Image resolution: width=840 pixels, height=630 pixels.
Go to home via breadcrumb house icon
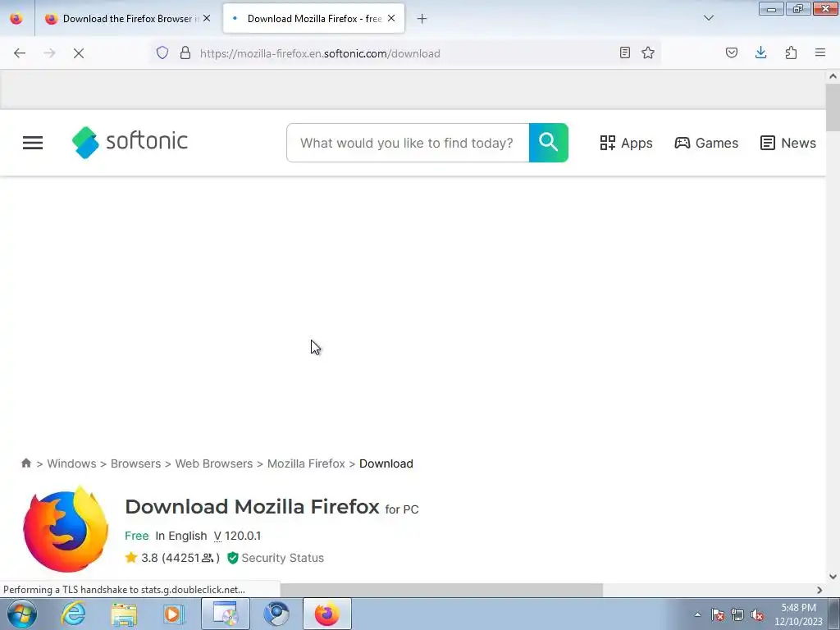click(x=25, y=463)
